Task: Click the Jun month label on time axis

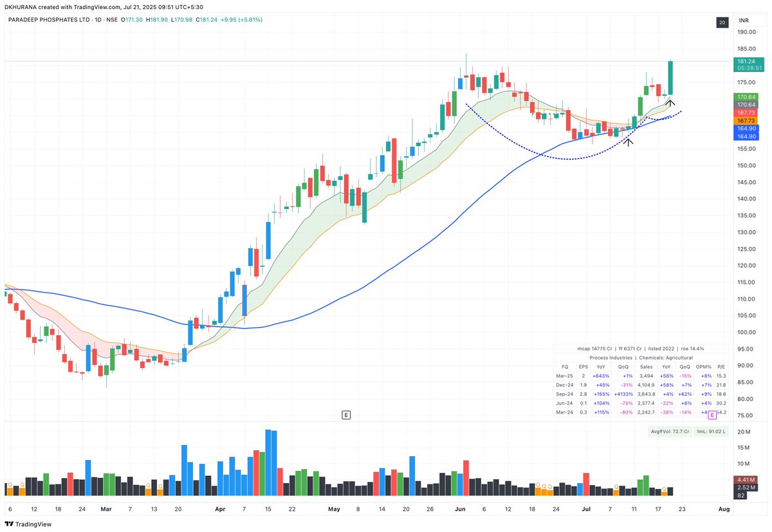Action: [x=460, y=509]
